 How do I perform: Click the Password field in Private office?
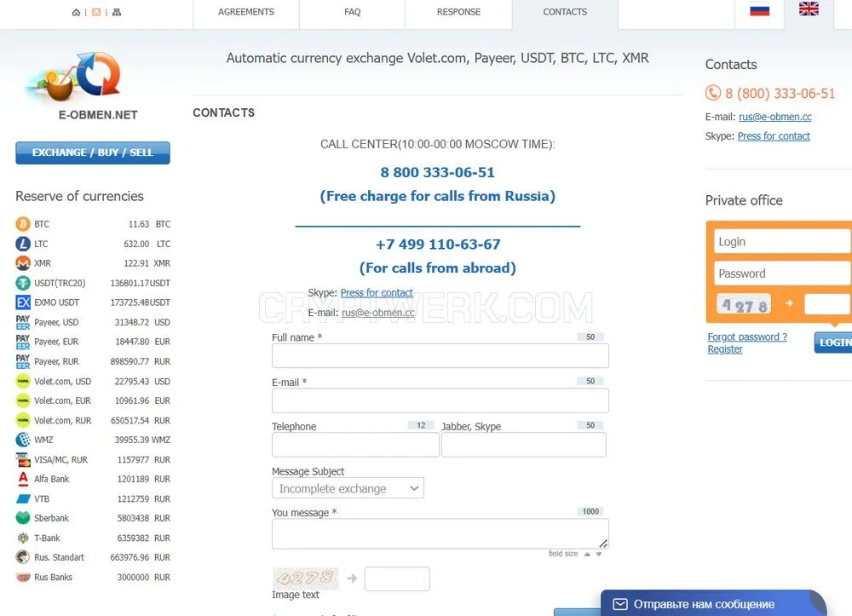[x=782, y=273]
